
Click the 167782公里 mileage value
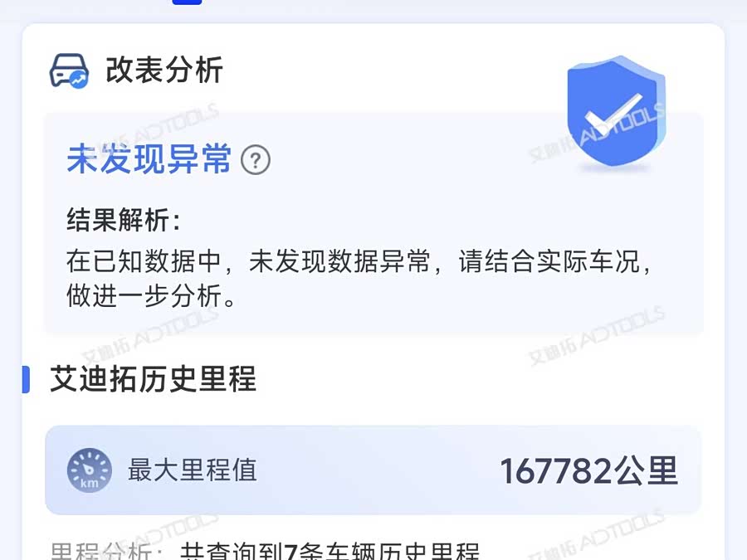pos(588,471)
